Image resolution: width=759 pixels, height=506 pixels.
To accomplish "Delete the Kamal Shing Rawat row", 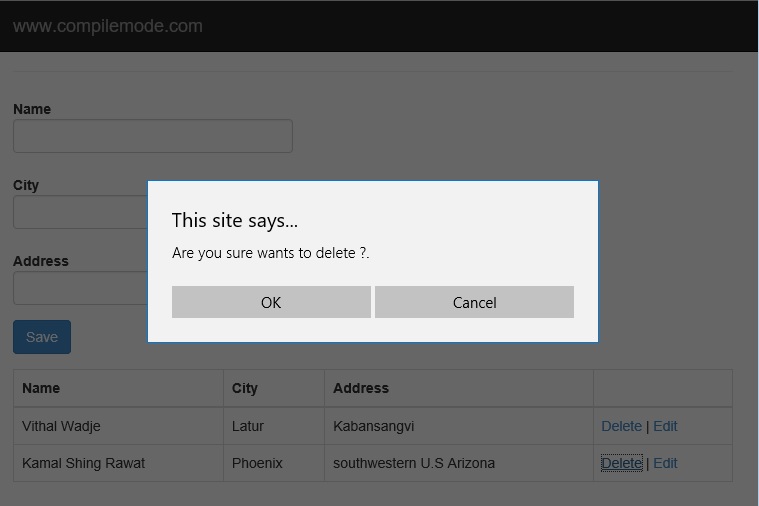I will pyautogui.click(x=621, y=463).
